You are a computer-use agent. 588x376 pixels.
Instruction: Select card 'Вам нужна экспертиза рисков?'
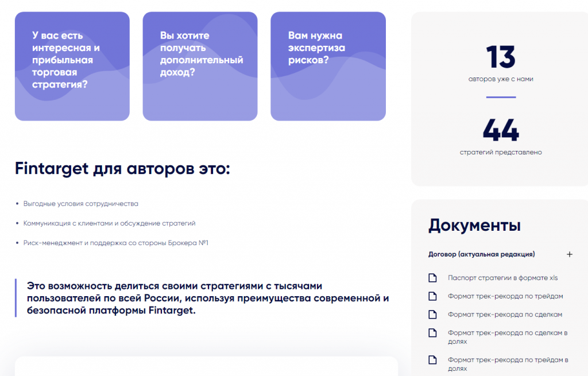pyautogui.click(x=328, y=67)
